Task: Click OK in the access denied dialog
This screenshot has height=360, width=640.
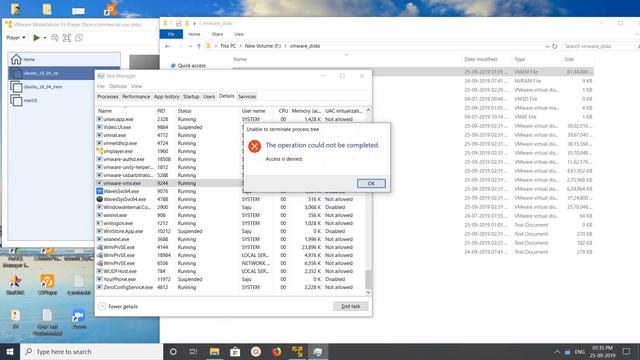Action: tap(371, 183)
